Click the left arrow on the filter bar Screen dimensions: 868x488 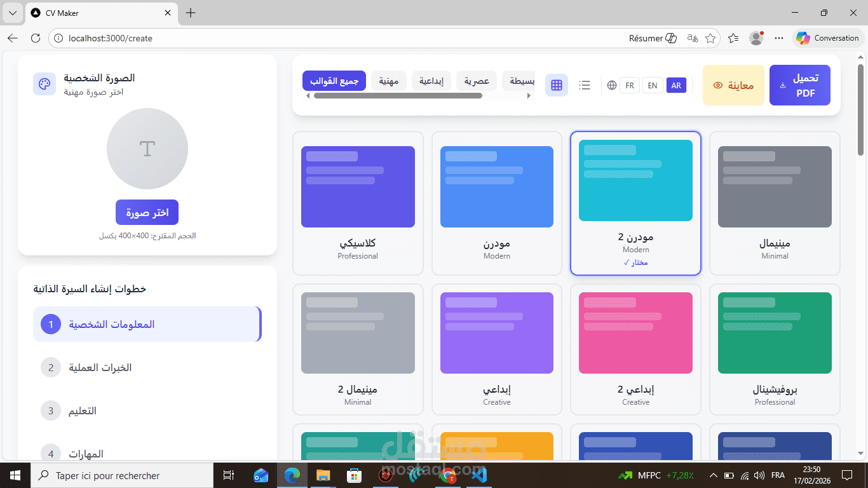[x=308, y=95]
